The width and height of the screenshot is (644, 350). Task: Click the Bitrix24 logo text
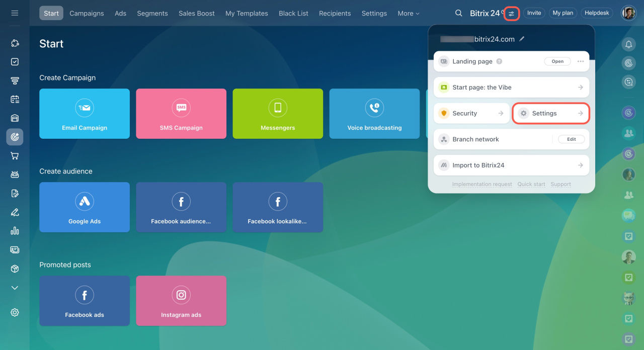(486, 14)
